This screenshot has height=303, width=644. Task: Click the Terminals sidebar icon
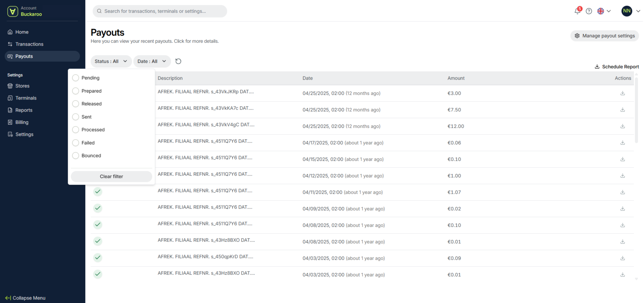(x=10, y=98)
